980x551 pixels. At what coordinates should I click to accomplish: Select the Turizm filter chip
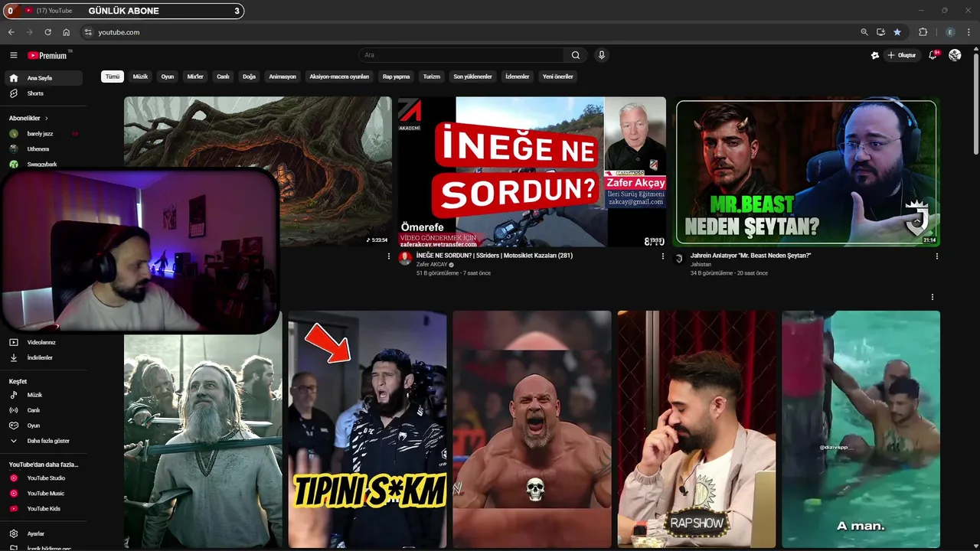coord(432,77)
